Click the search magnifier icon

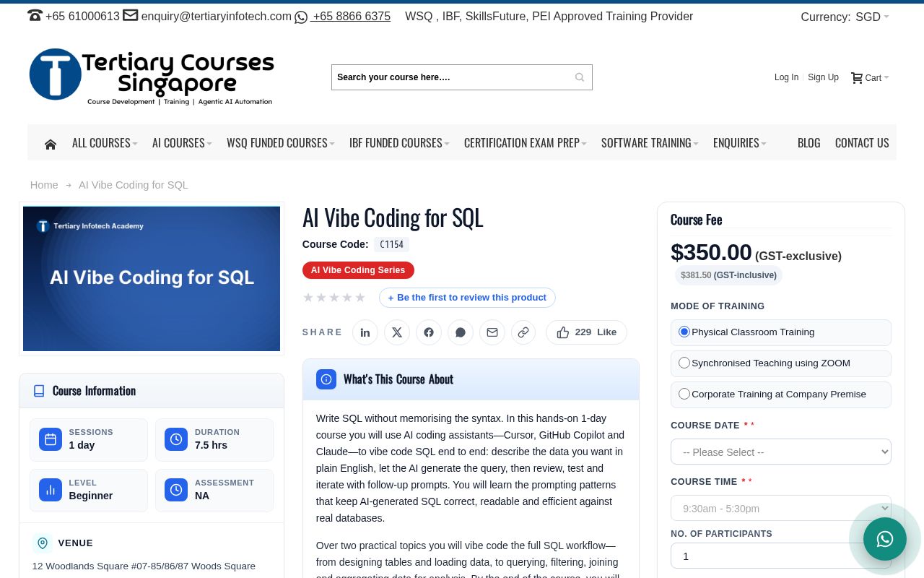(580, 77)
